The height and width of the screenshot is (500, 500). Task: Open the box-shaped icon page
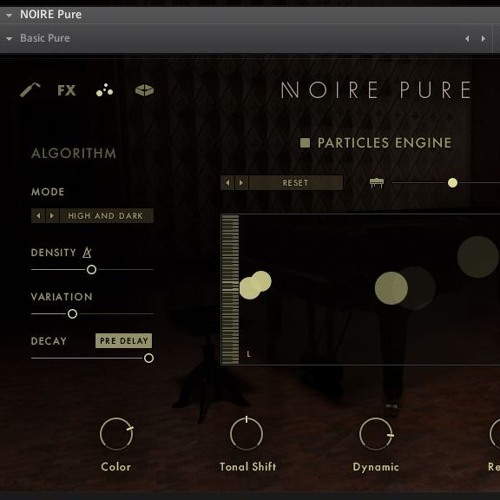coord(144,90)
